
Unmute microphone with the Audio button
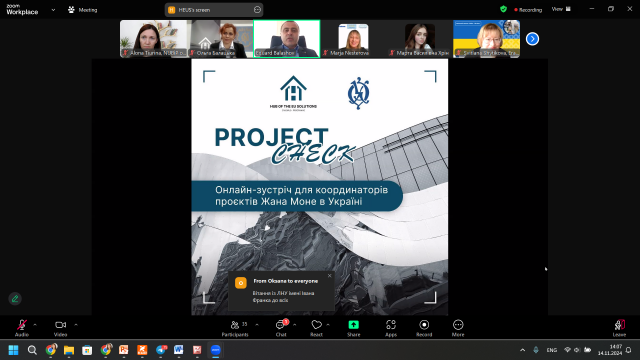[x=22, y=328]
